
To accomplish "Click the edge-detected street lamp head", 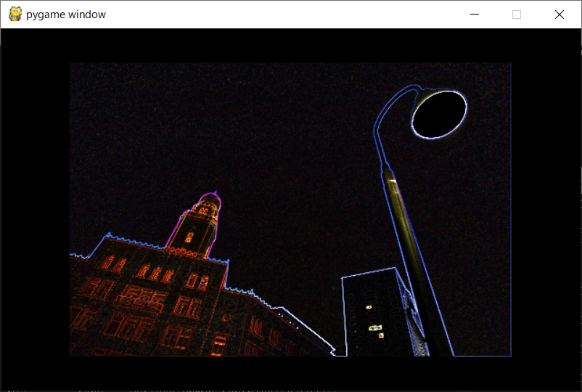I will click(x=439, y=115).
